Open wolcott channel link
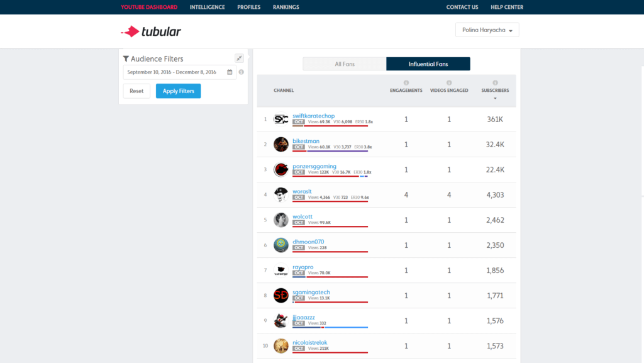644x363 pixels. tap(303, 216)
